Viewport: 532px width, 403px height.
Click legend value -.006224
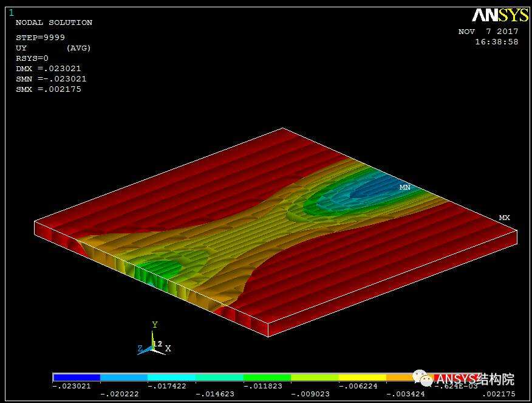click(x=358, y=386)
